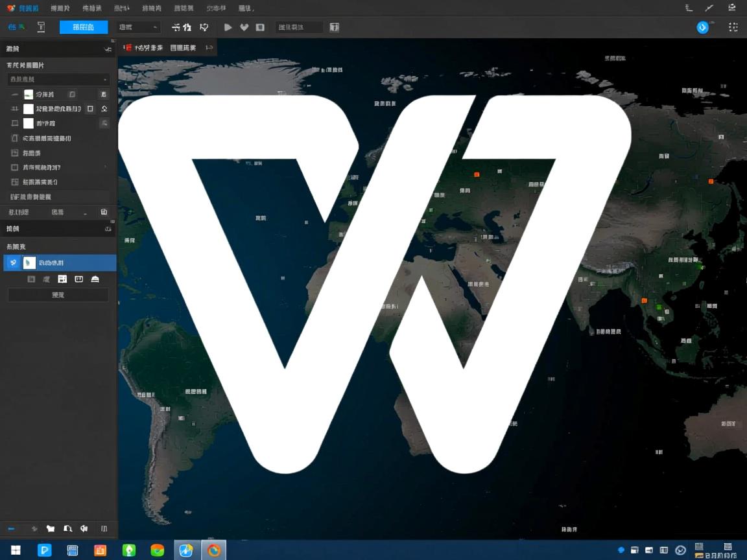The width and height of the screenshot is (747, 560).
Task: Click the blue P icon in the taskbar
Action: [45, 550]
